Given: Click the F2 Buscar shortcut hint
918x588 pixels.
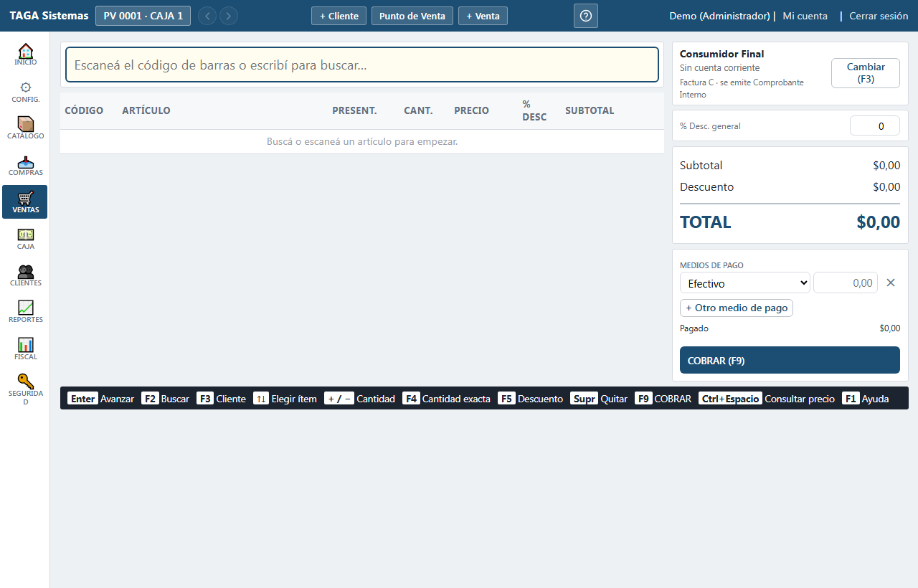Looking at the screenshot, I should (x=165, y=399).
